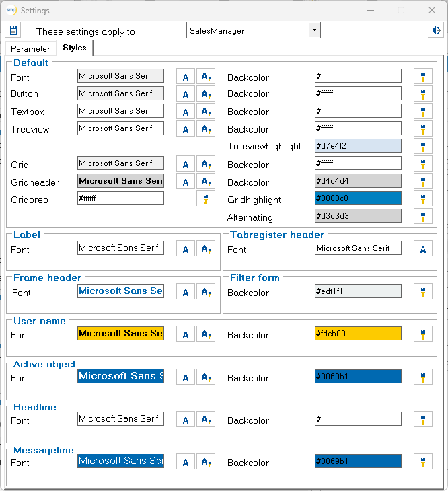Choose font for Messageline

coord(186,461)
